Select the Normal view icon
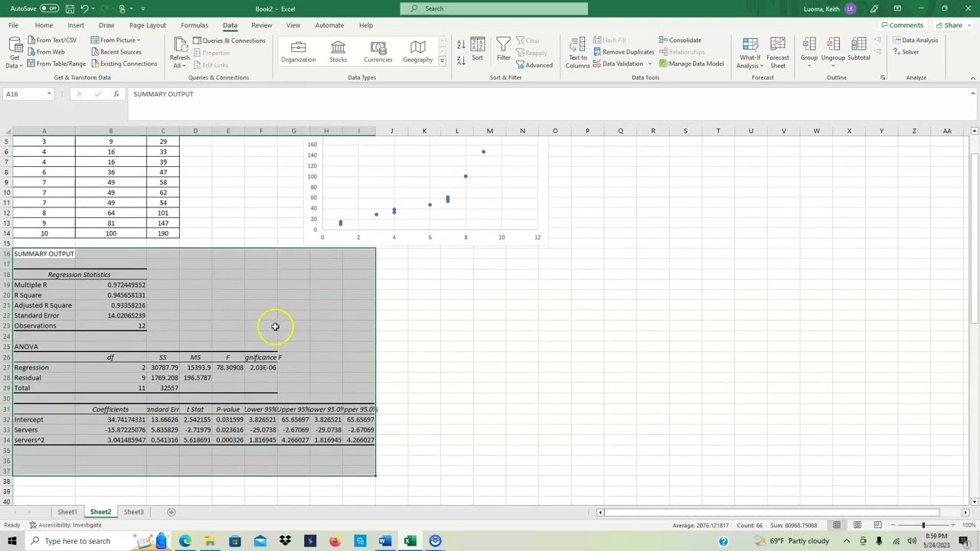This screenshot has height=551, width=980. 837,525
